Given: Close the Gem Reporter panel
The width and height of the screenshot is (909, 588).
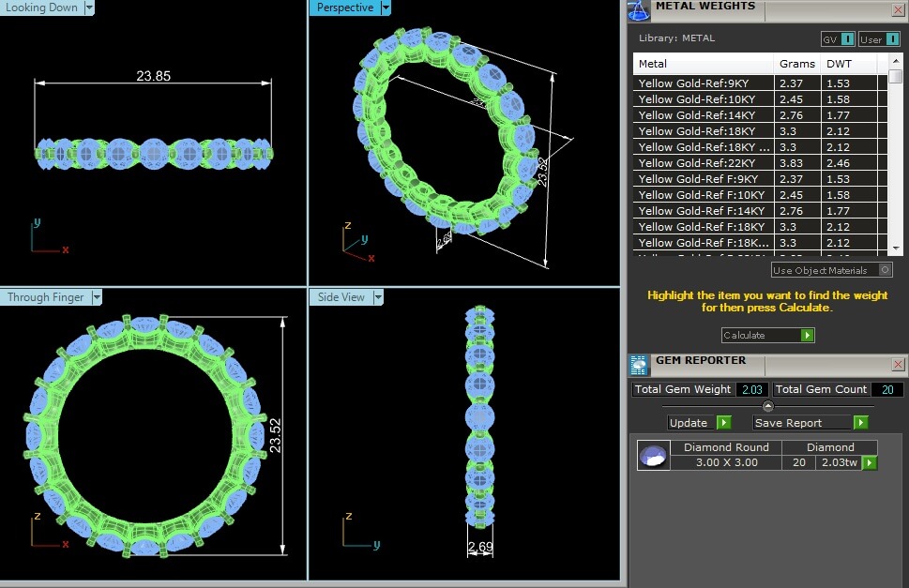Looking at the screenshot, I should pyautogui.click(x=898, y=364).
